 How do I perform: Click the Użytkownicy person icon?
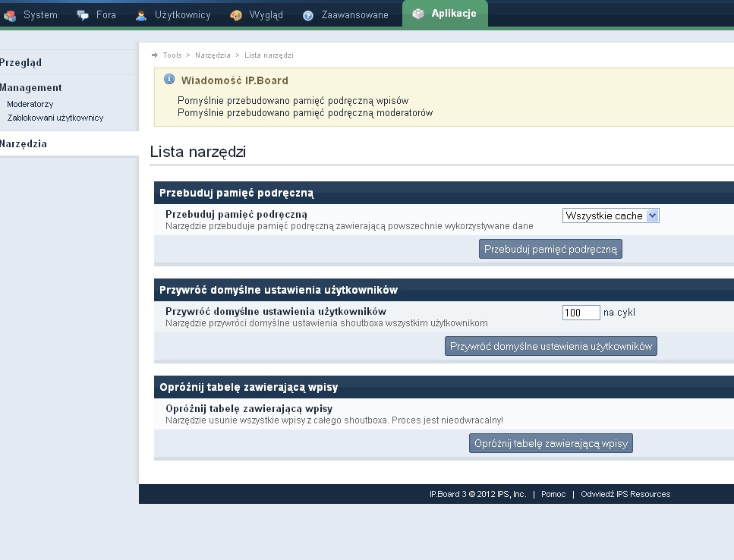[x=141, y=15]
